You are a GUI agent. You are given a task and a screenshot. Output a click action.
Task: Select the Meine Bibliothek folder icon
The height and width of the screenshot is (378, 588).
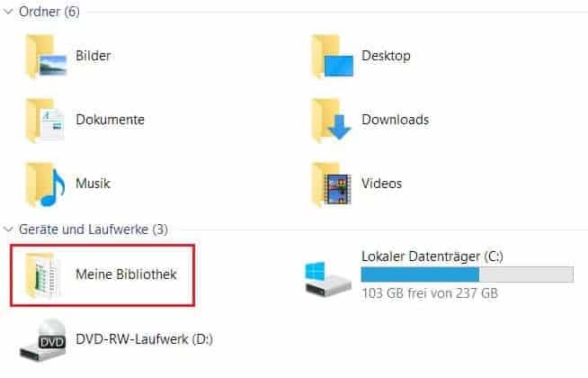click(42, 275)
